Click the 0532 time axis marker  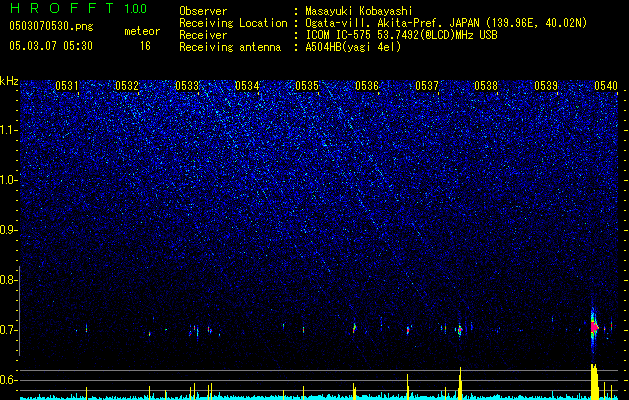127,86
